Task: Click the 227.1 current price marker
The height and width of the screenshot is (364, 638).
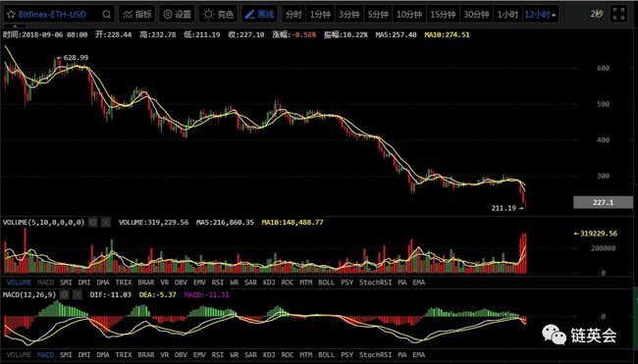Action: point(603,202)
